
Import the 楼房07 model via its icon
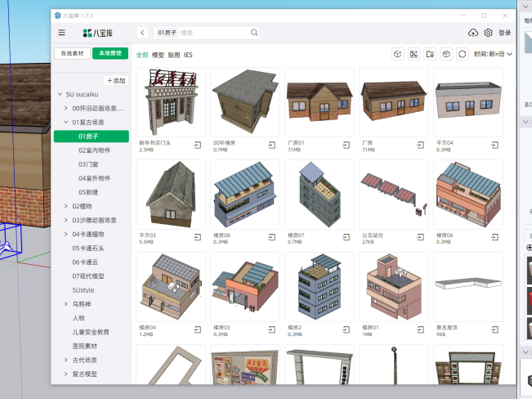pos(346,237)
